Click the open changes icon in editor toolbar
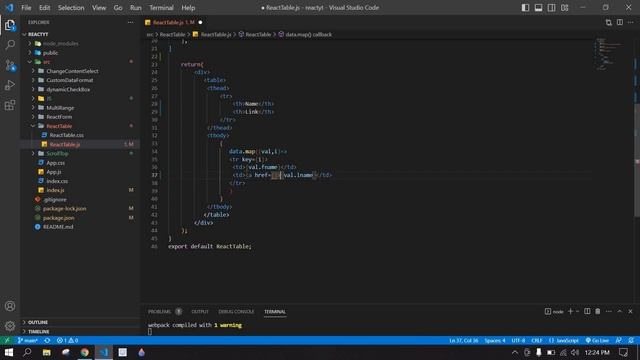Viewport: 640px width, 360px height. (x=609, y=22)
